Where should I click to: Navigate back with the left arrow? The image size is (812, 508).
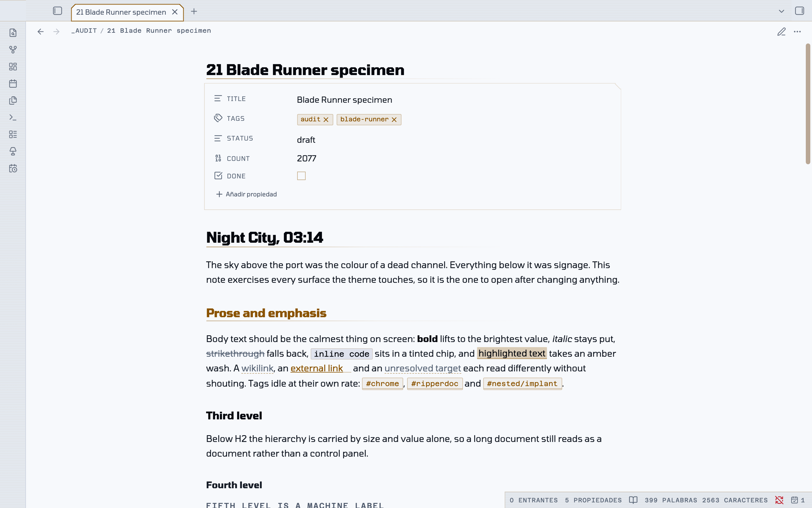click(x=41, y=32)
